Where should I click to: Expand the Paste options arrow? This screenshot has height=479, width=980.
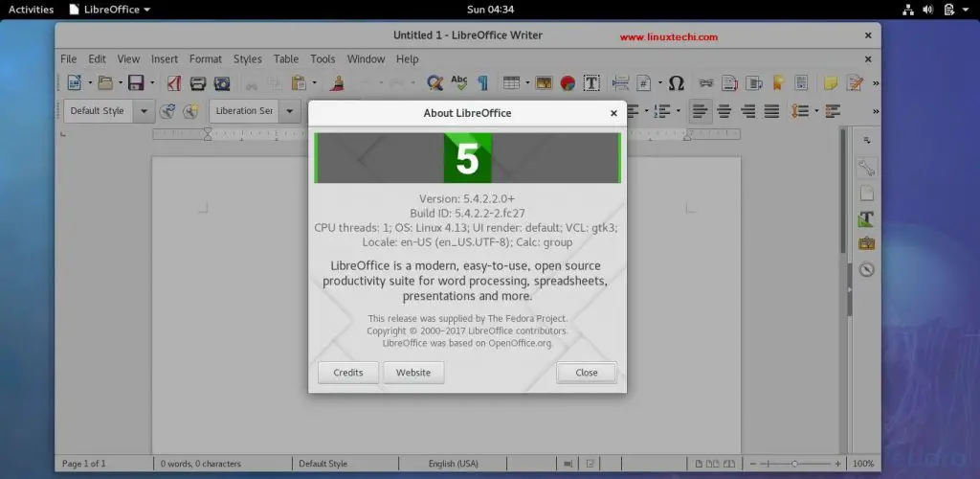tap(314, 82)
